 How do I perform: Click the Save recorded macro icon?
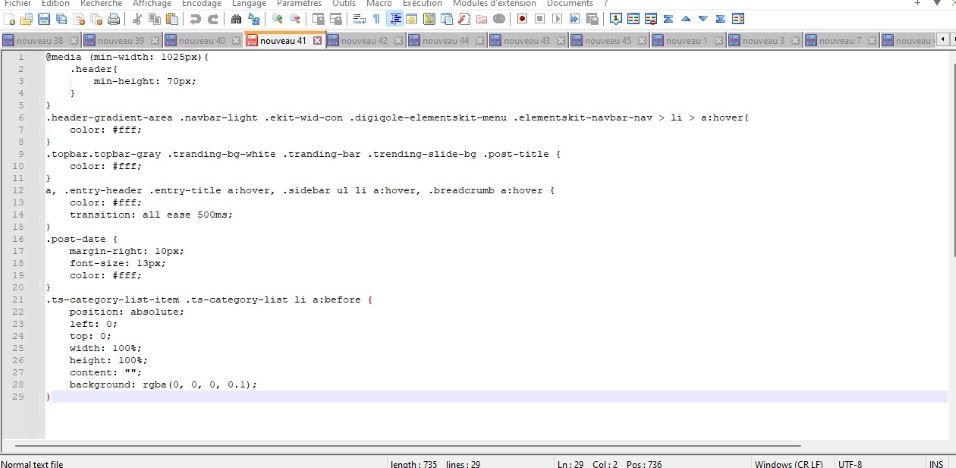click(591, 19)
